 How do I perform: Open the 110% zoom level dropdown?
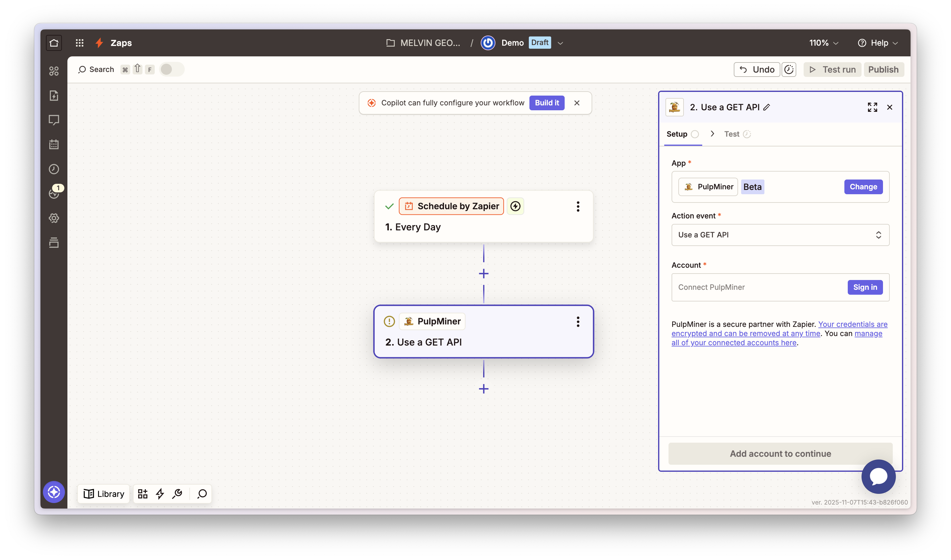(823, 43)
